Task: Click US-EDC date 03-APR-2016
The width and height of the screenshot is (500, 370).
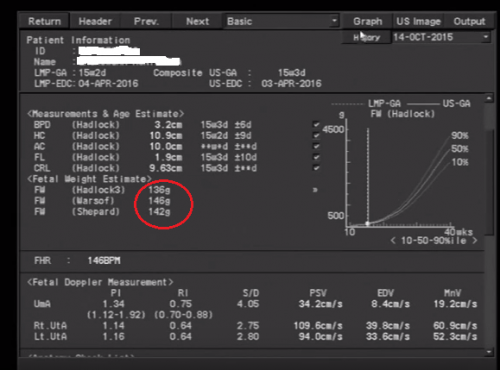Action: [291, 83]
